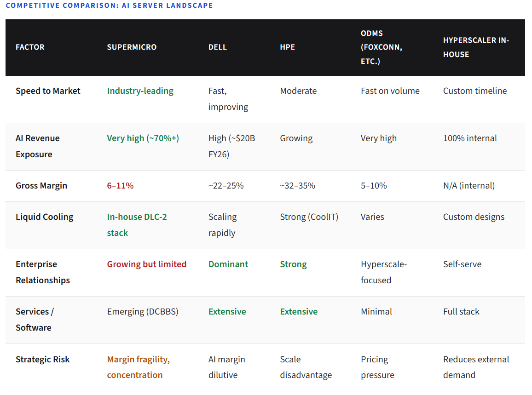Click the 'Scale disadvantage' cell
Screen dimensions: 532x395
tap(306, 367)
